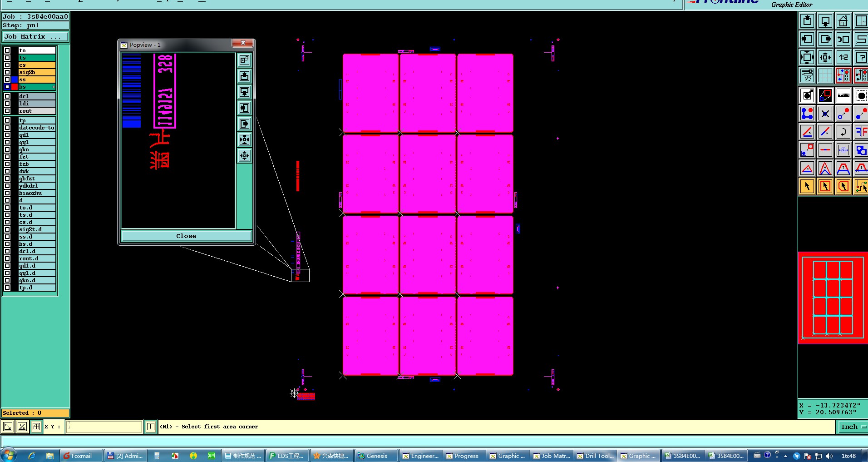Viewport: 868px width, 462px height.
Task: Toggle the checkbox for layer ts
Action: (x=7, y=58)
